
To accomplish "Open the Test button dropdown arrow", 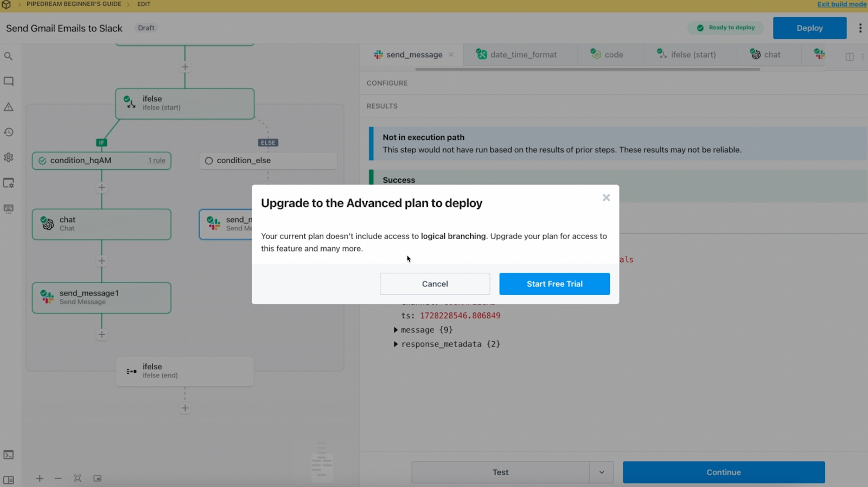I will 602,472.
